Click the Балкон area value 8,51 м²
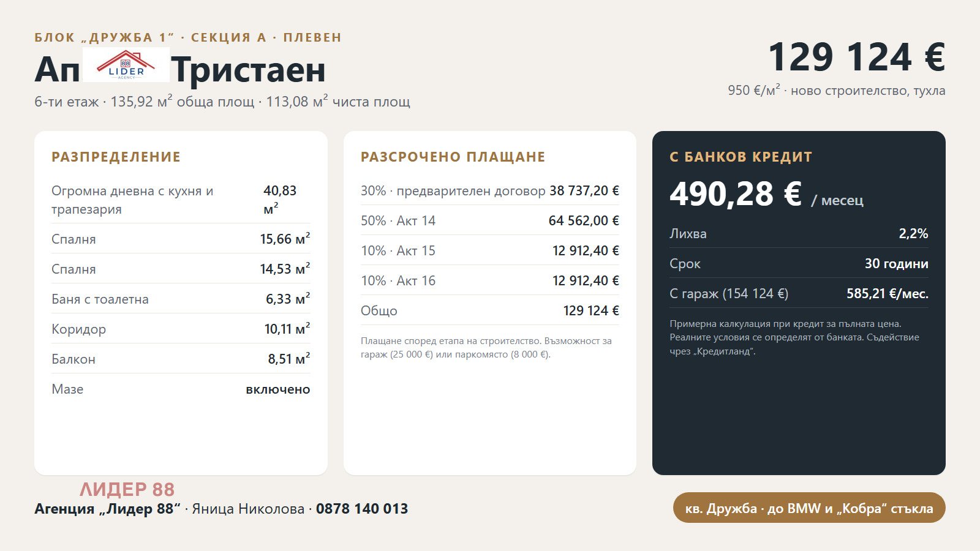 pyautogui.click(x=289, y=358)
